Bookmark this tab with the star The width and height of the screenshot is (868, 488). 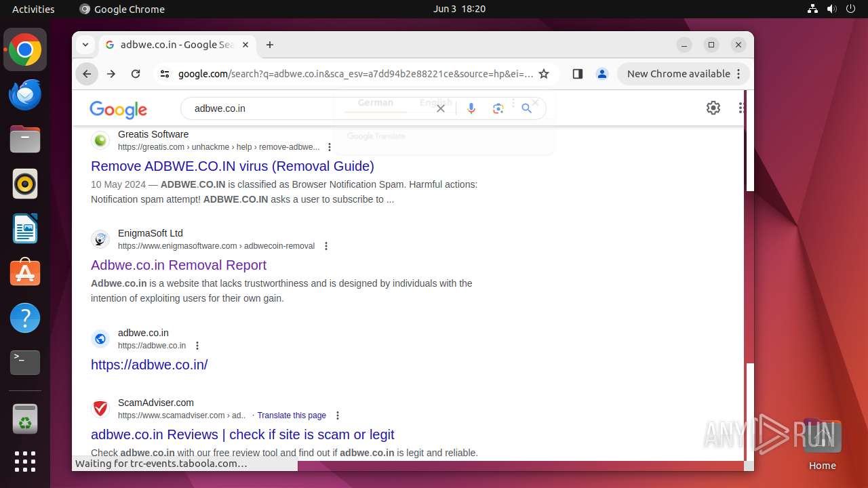point(544,74)
